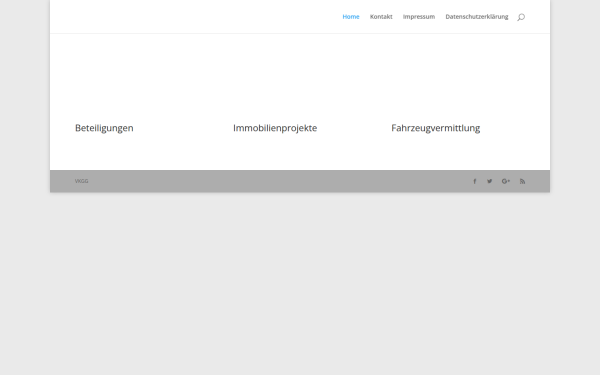Go to the Home menu item
The height and width of the screenshot is (375, 600).
coord(351,16)
